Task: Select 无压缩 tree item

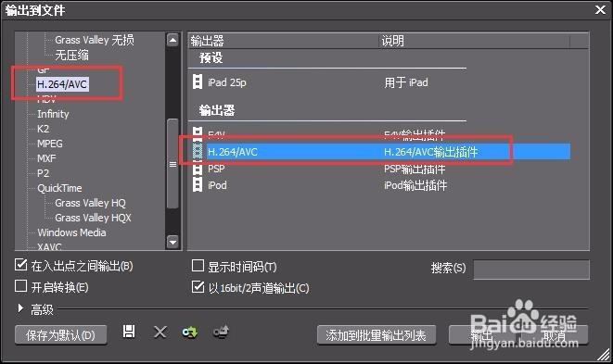Action: coord(72,55)
